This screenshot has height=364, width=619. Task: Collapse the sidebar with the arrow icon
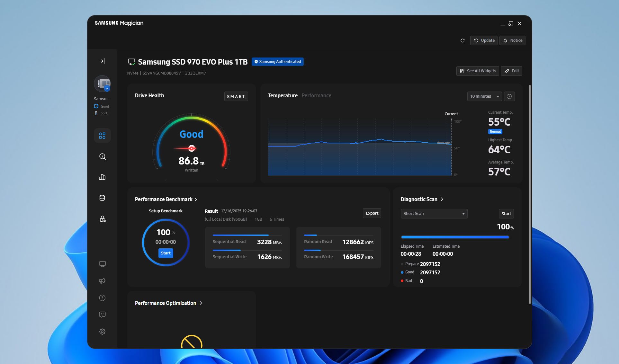[x=102, y=61]
